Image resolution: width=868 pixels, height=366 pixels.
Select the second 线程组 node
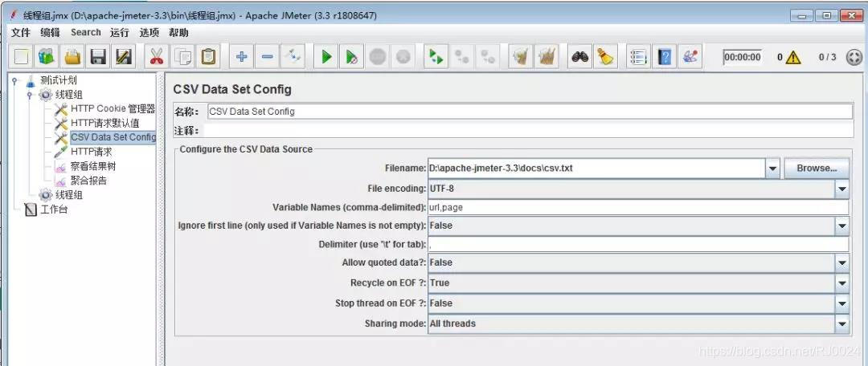(69, 194)
